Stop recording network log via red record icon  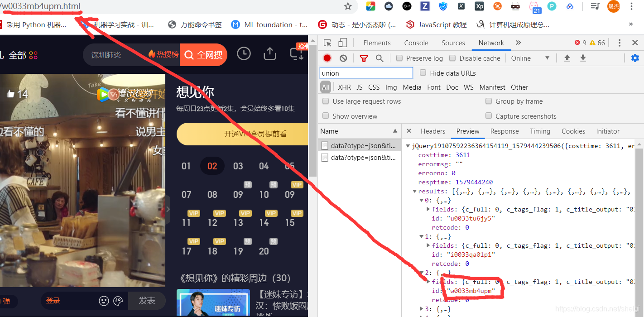coord(327,58)
